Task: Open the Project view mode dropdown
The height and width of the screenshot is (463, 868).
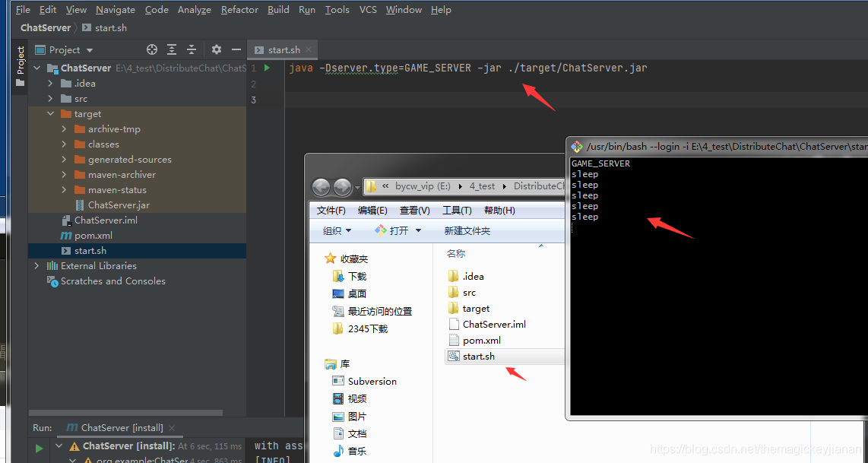Action: click(x=90, y=49)
